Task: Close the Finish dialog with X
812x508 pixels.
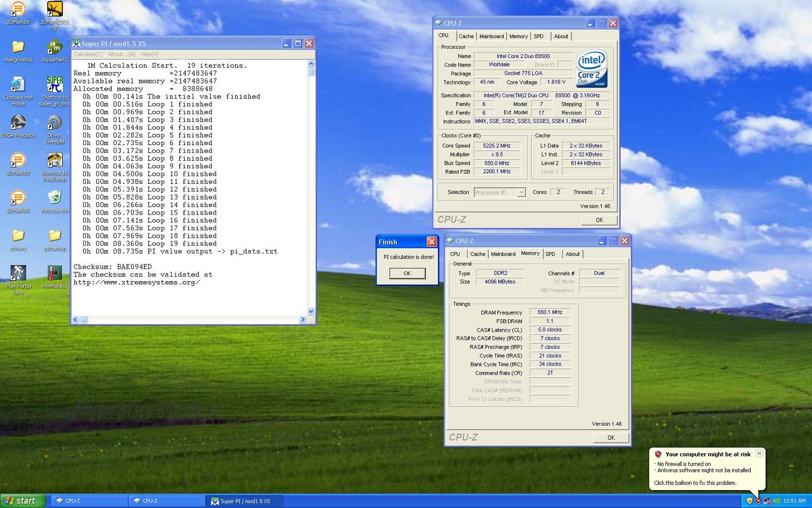Action: pos(431,242)
